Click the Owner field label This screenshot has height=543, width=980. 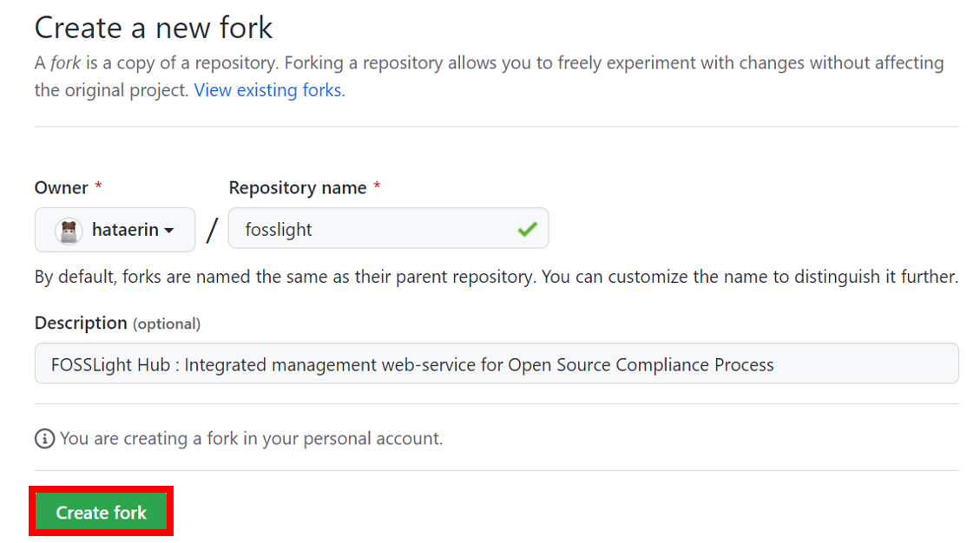pyautogui.click(x=62, y=188)
